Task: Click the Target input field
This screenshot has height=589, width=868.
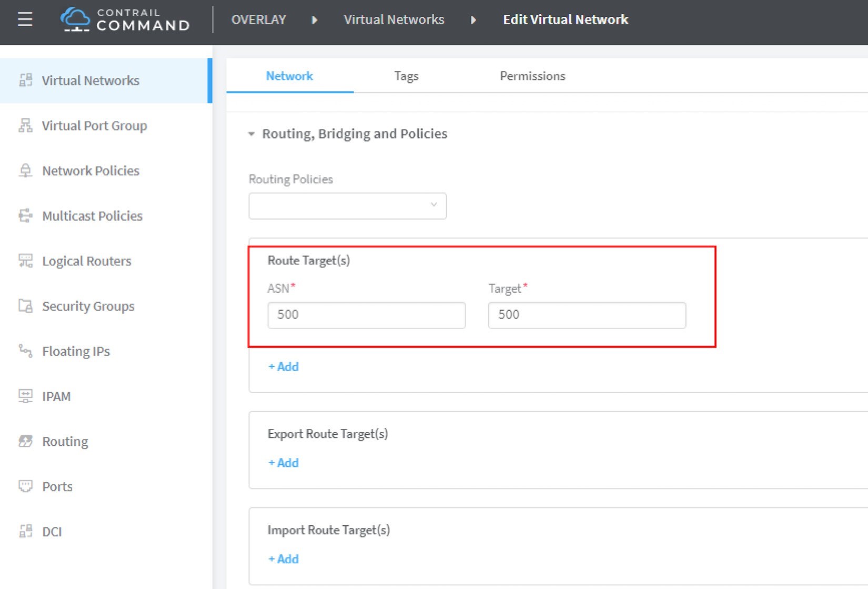Action: (587, 315)
